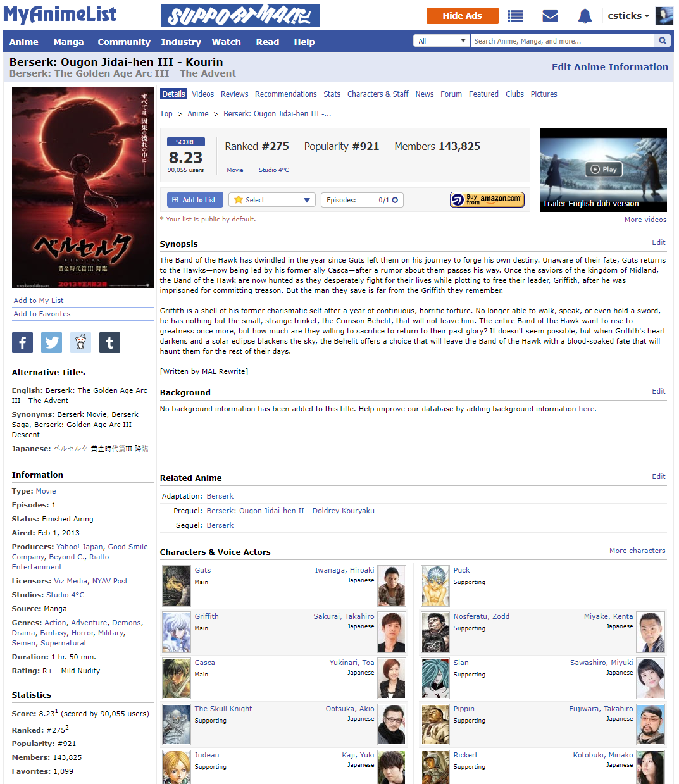This screenshot has height=784, width=679.
Task: Switch to the Reviews tab
Action: [x=234, y=94]
